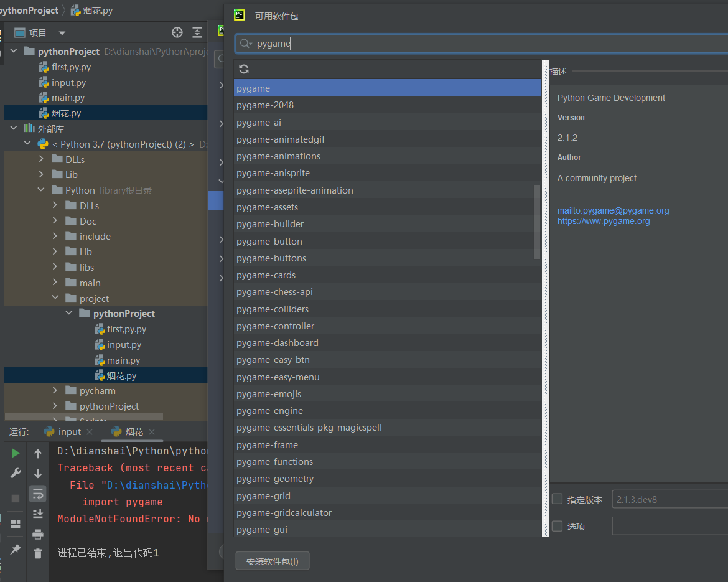This screenshot has width=728, height=582.
Task: Click the 外部库 library icon
Action: click(29, 128)
